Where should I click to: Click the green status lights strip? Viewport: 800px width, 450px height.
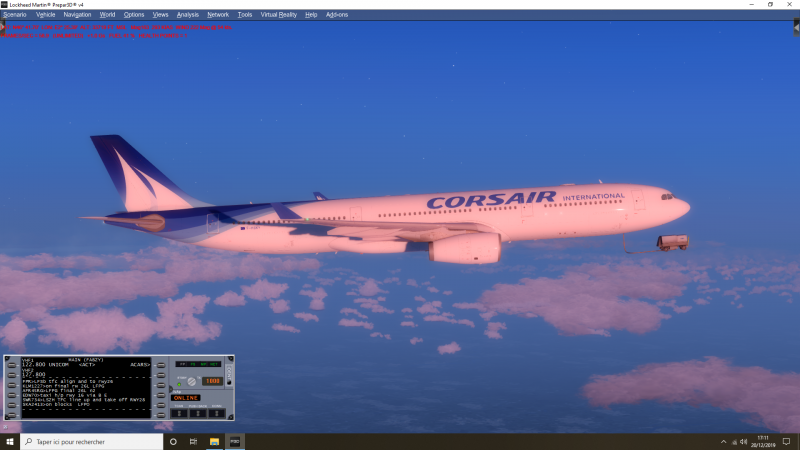tap(198, 364)
